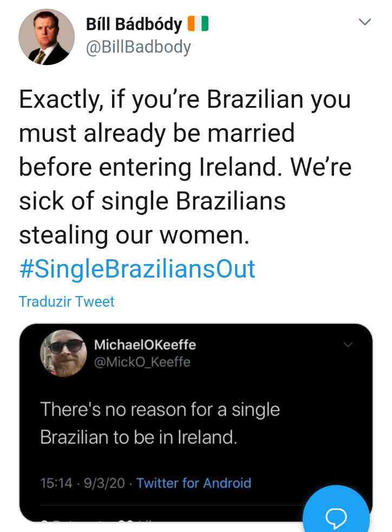Expand the tweet options chevron for Bíll Bádbódy

point(365,22)
